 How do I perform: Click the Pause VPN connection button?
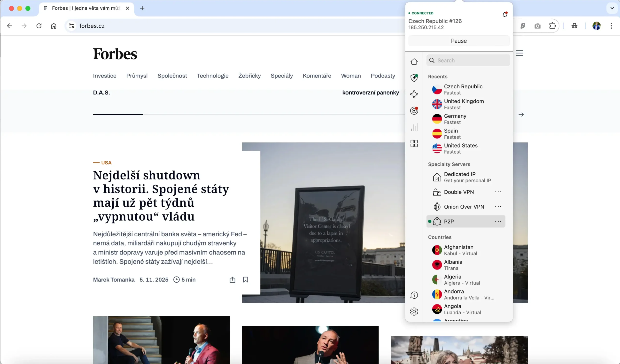pos(458,41)
